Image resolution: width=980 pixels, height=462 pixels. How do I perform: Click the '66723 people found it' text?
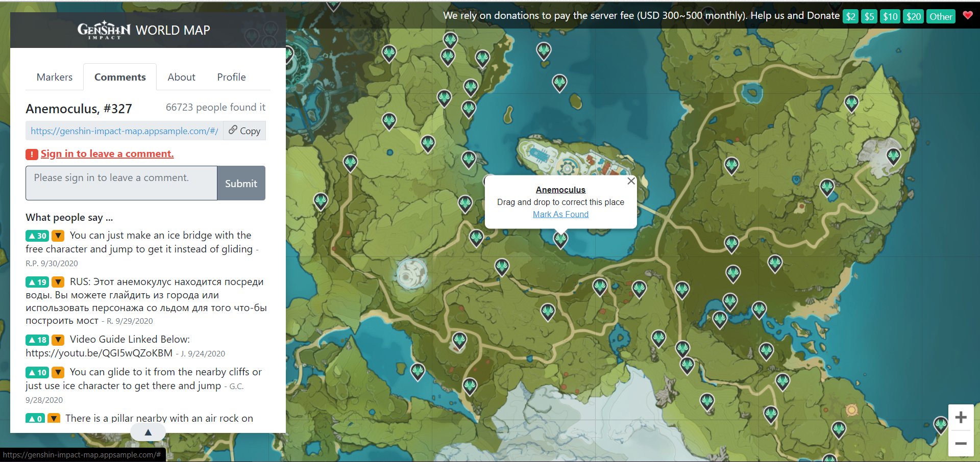tap(215, 107)
